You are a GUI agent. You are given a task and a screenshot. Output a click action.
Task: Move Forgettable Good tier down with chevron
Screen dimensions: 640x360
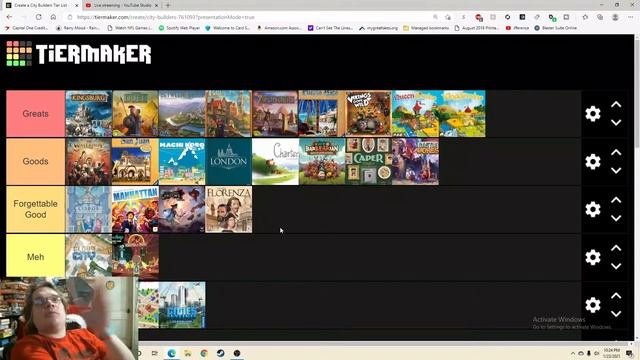pos(616,218)
